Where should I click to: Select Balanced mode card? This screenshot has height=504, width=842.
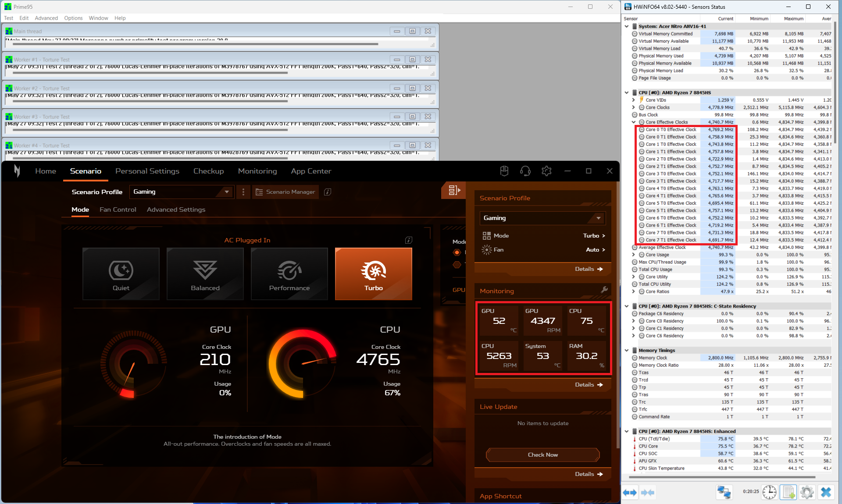[205, 274]
